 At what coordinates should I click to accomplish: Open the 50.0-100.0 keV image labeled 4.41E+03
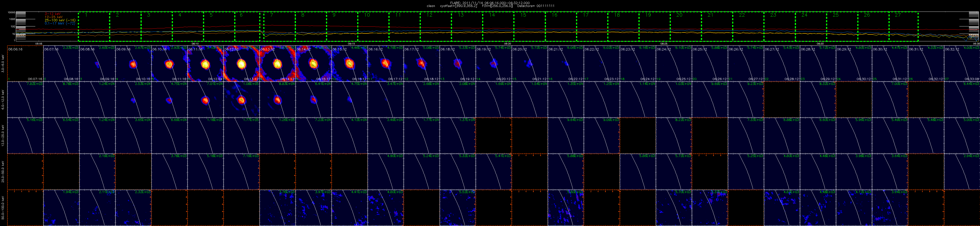[349, 207]
